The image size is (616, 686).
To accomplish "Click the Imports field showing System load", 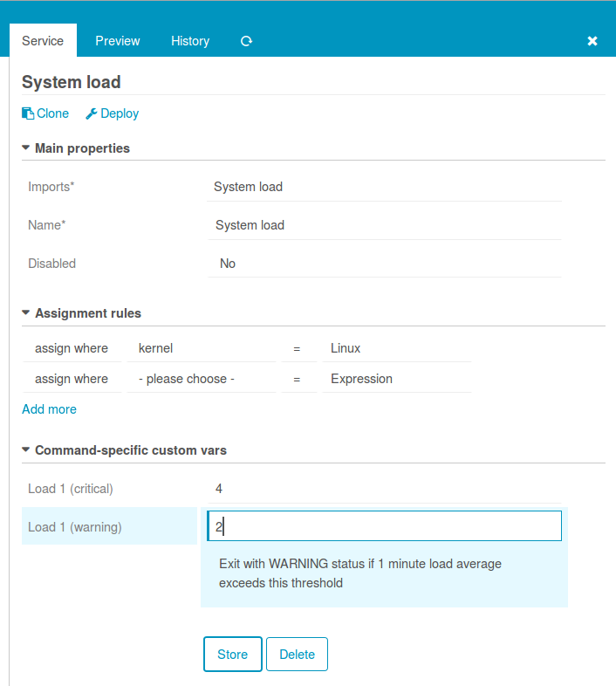I will [x=384, y=187].
